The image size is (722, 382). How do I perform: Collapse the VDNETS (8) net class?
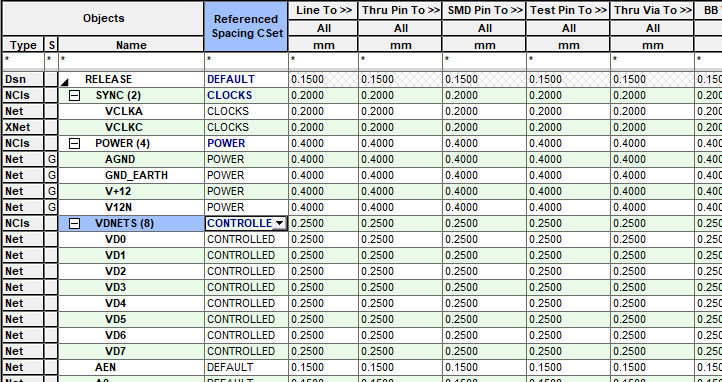click(x=74, y=224)
